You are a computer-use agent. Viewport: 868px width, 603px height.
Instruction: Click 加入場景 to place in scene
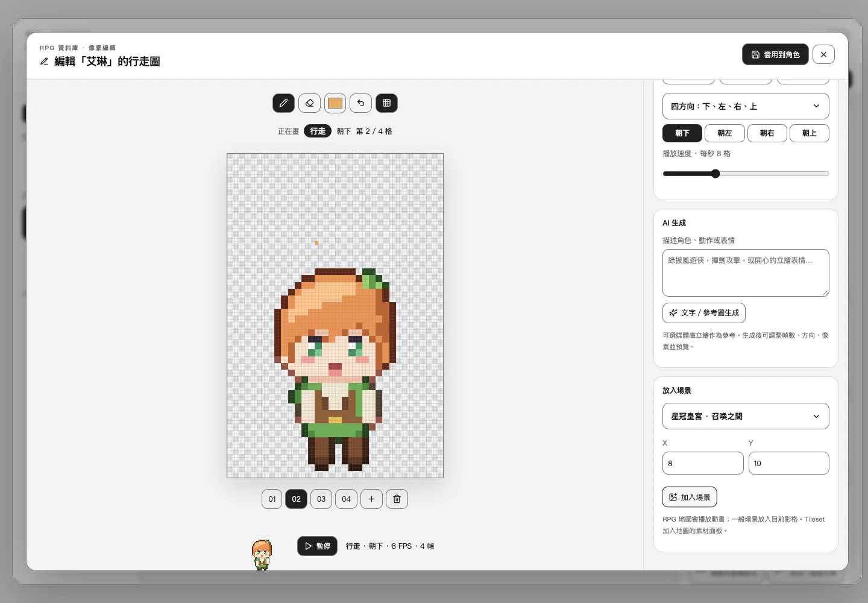[x=690, y=497]
